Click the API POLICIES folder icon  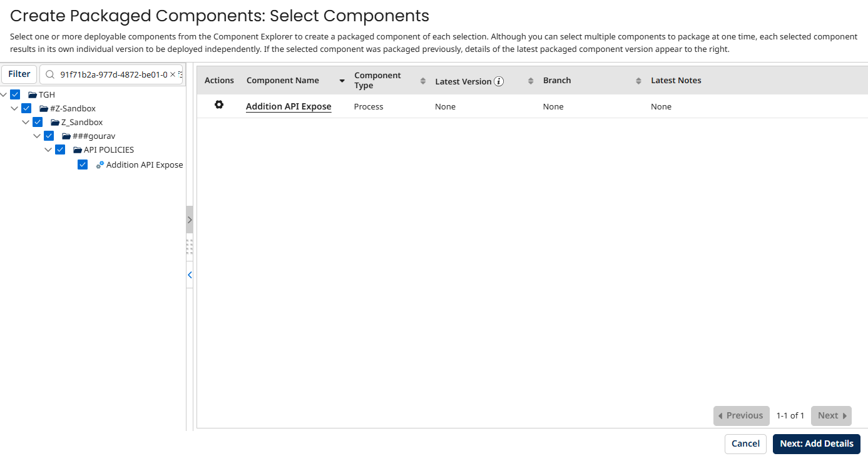coord(78,150)
